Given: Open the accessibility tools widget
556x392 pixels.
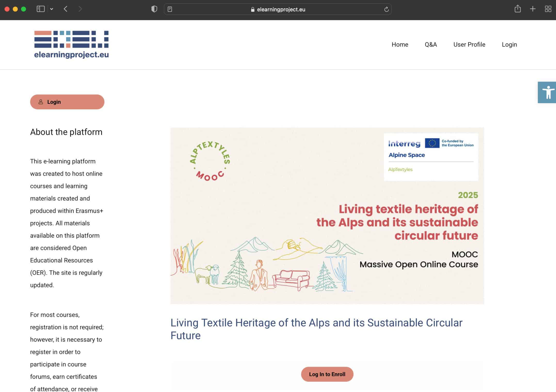Looking at the screenshot, I should 547,92.
